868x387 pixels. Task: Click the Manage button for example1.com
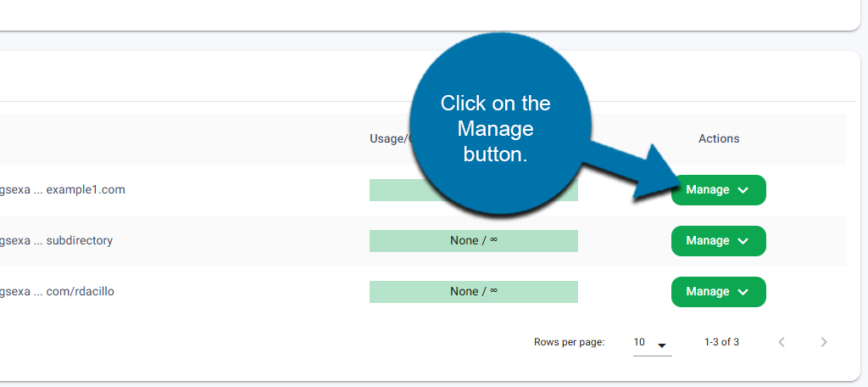[709, 190]
